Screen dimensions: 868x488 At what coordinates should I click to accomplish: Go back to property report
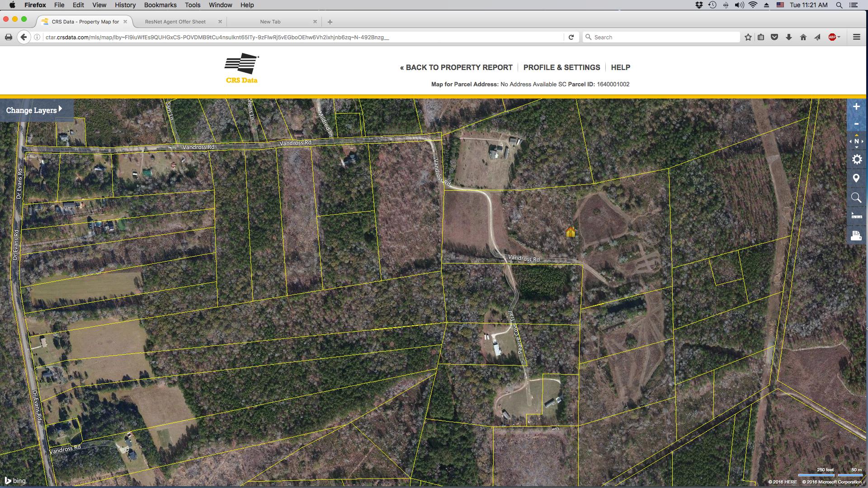[456, 67]
